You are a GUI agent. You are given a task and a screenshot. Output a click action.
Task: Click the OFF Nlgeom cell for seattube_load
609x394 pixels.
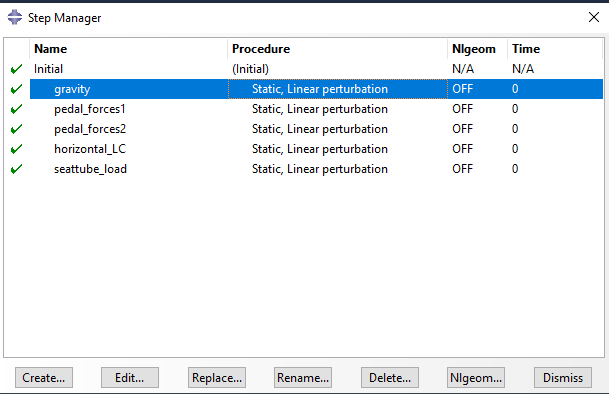(x=463, y=169)
